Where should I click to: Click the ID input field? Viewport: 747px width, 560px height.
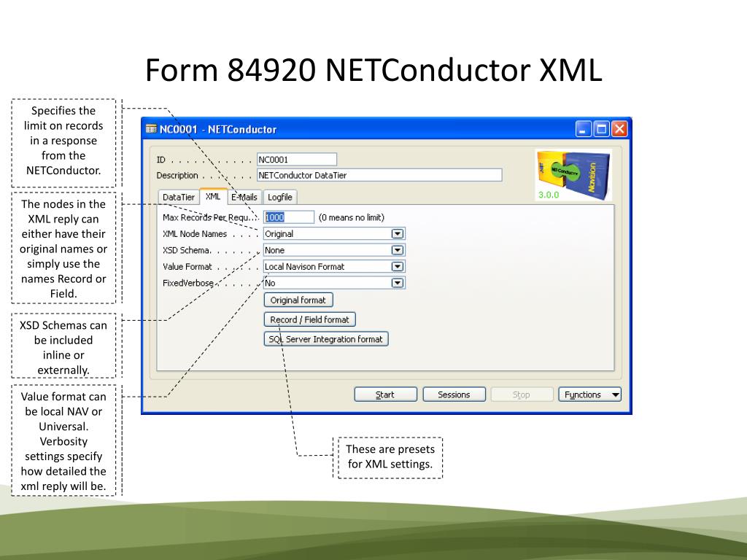pos(297,160)
